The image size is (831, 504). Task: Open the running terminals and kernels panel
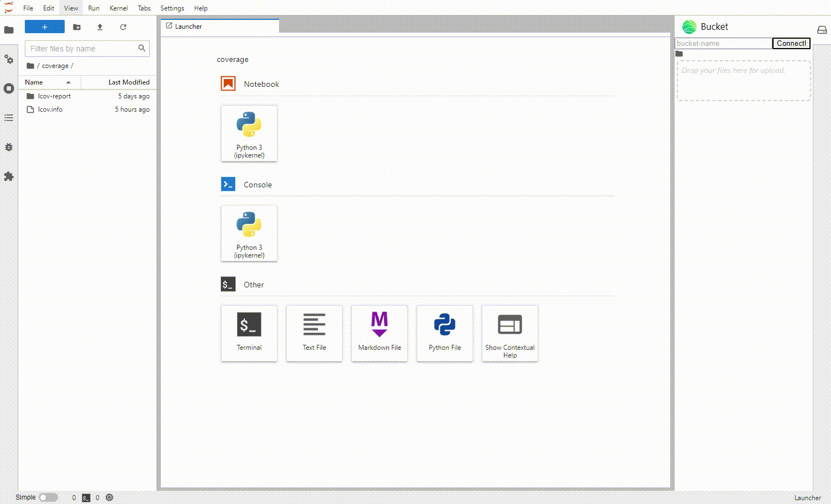[x=9, y=88]
